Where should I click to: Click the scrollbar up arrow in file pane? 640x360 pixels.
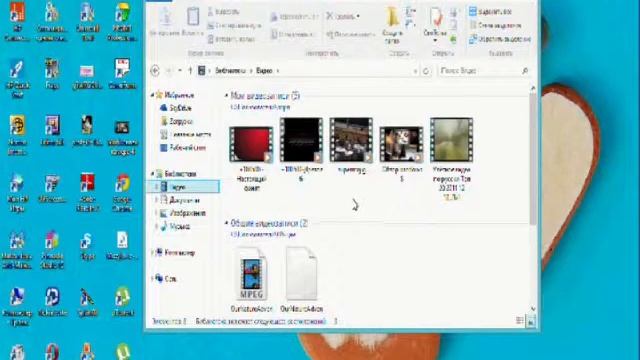pyautogui.click(x=533, y=88)
